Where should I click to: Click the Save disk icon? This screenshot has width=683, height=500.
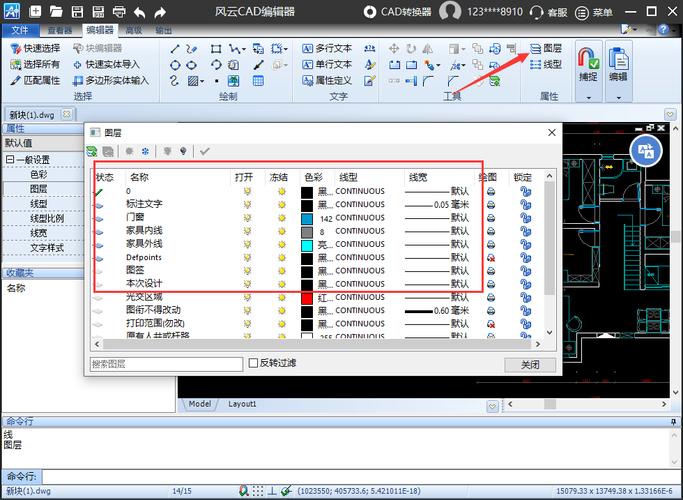point(77,11)
